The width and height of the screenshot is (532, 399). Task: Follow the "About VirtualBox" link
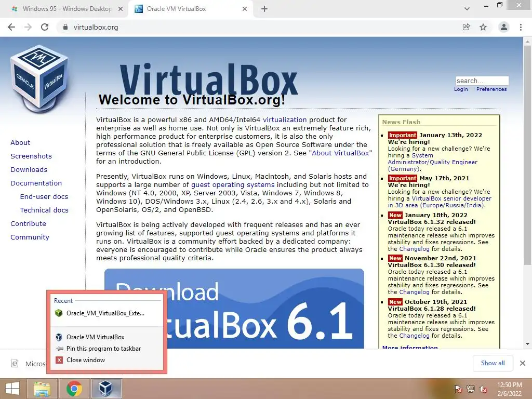tap(340, 153)
